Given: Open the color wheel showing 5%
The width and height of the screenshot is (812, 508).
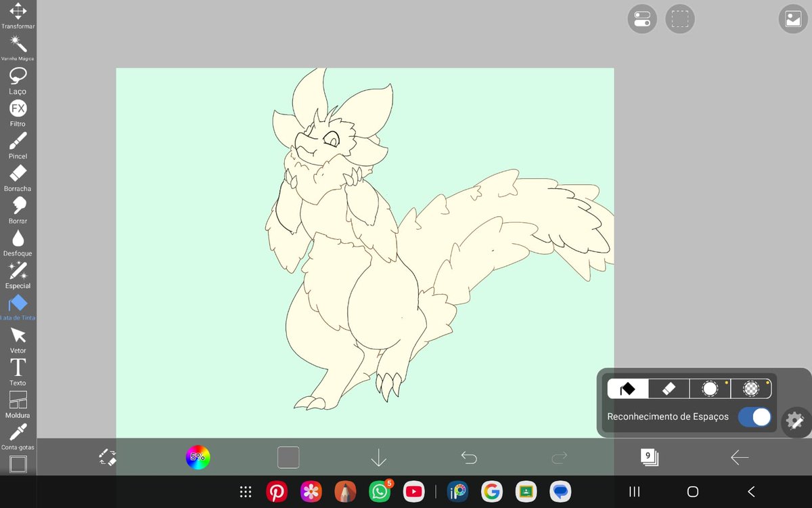Looking at the screenshot, I should [x=198, y=457].
